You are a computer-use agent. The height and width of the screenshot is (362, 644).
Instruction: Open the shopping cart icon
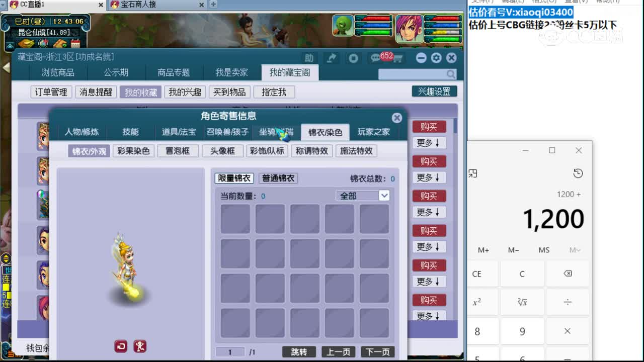pyautogui.click(x=397, y=57)
